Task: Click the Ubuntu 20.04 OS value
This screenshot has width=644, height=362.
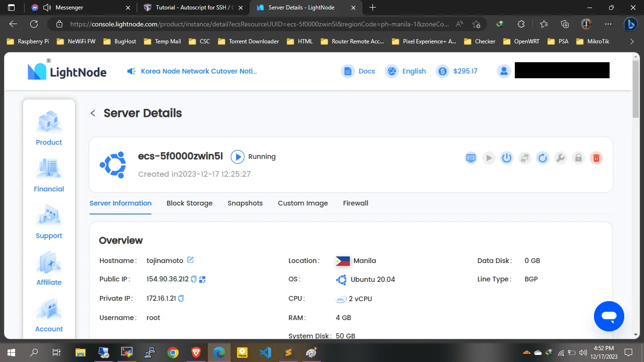Action: pyautogui.click(x=373, y=280)
